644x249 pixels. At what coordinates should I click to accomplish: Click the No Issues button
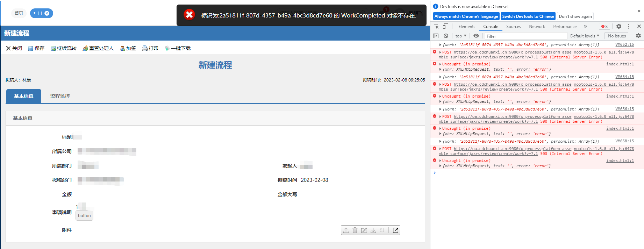(x=617, y=36)
